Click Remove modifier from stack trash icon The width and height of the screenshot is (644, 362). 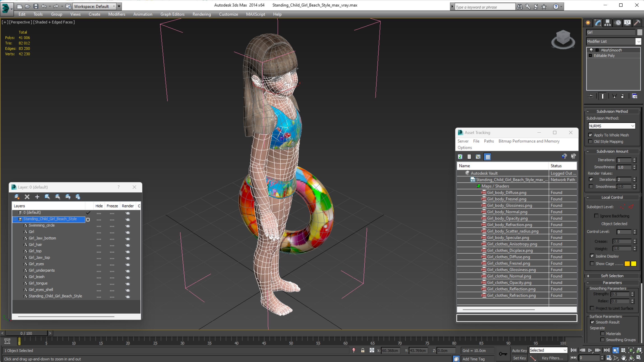click(622, 96)
